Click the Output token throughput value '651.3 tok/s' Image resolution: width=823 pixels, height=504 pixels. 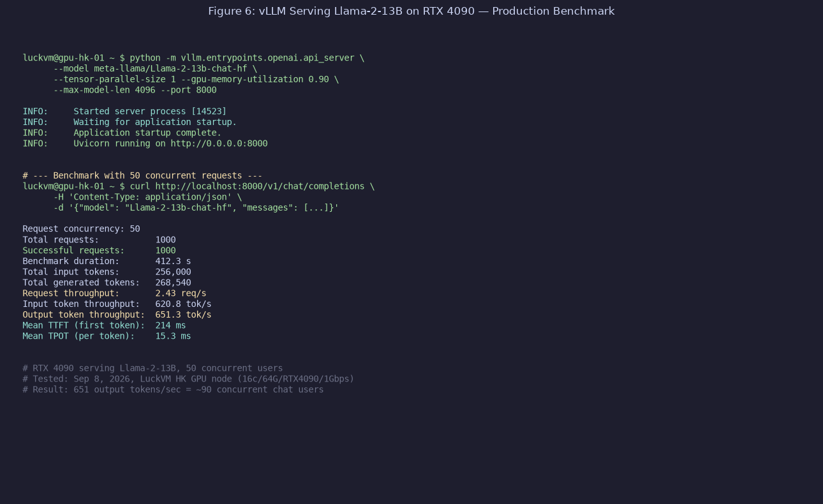[183, 315]
